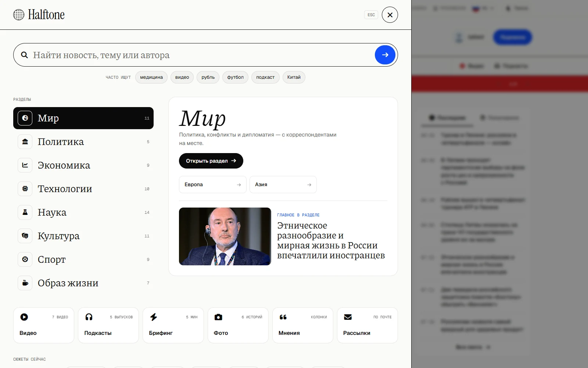
Task: Open the featured article photo thumbnail
Action: 225,236
